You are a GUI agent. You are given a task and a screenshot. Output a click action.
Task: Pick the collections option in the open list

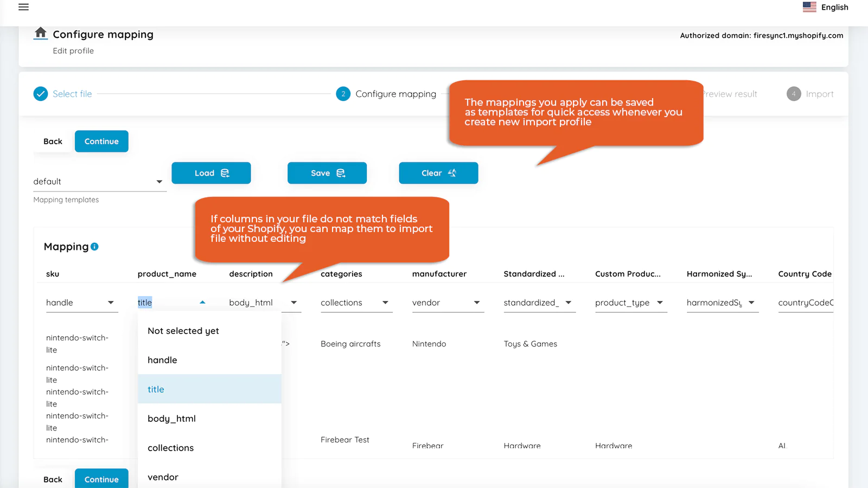pos(170,448)
